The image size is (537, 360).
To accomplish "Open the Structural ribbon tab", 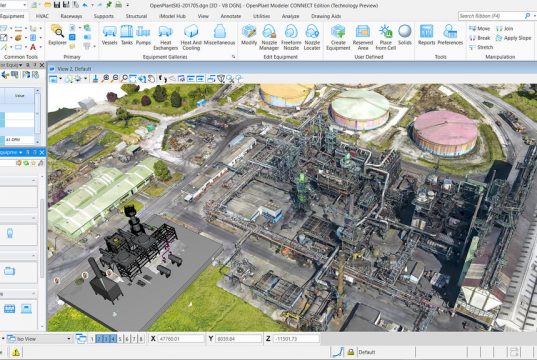I will 136,16.
